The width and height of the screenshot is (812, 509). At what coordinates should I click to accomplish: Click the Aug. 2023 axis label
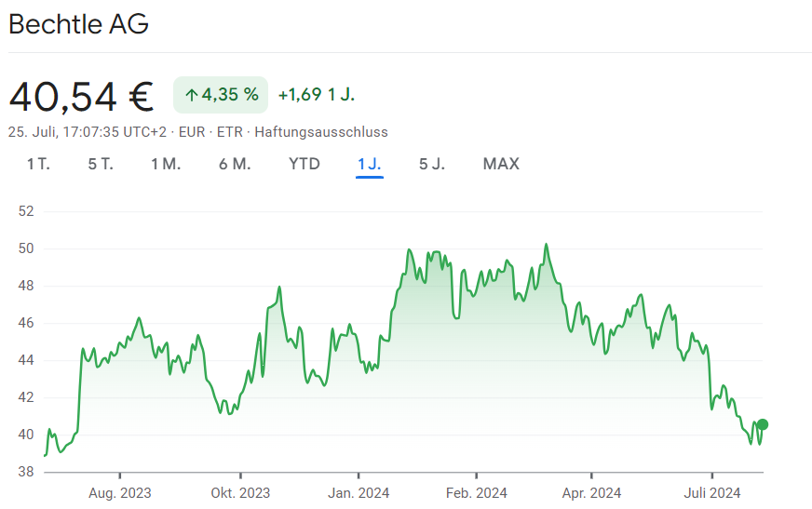119,493
